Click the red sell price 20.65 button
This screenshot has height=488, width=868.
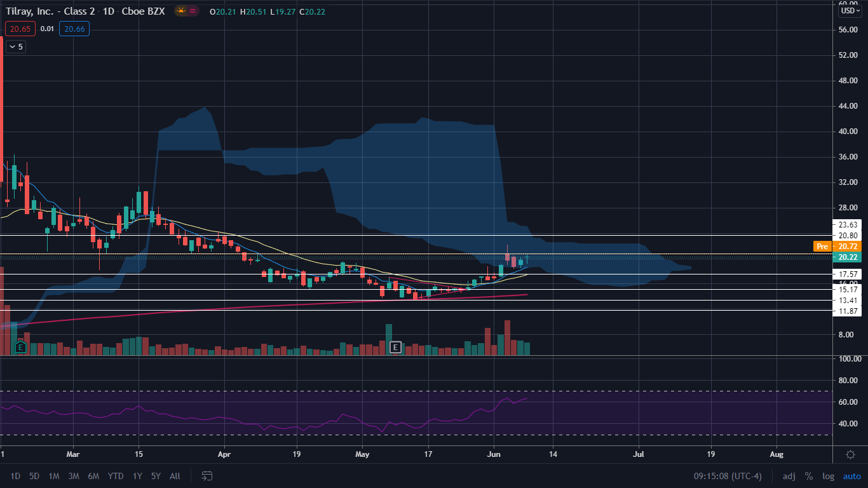20,29
